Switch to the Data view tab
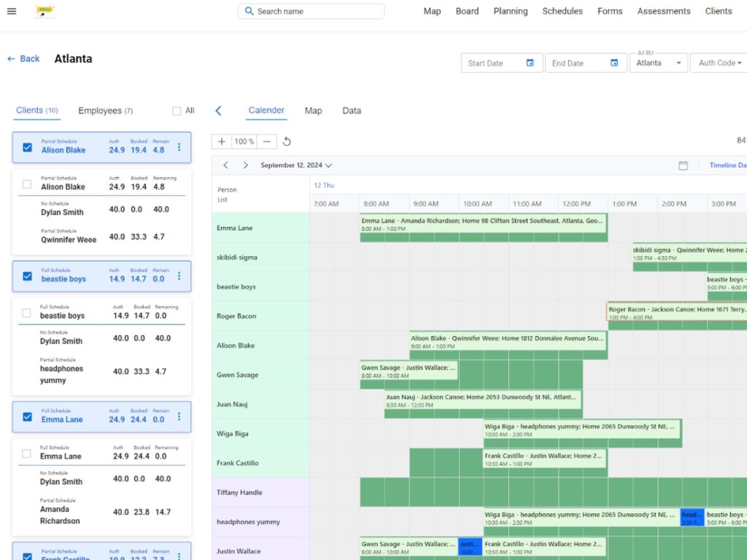 [x=351, y=110]
